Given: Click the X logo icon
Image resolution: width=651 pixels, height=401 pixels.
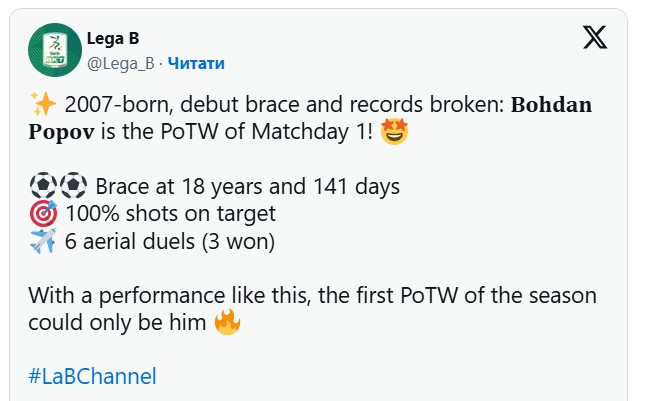Looking at the screenshot, I should click(594, 38).
